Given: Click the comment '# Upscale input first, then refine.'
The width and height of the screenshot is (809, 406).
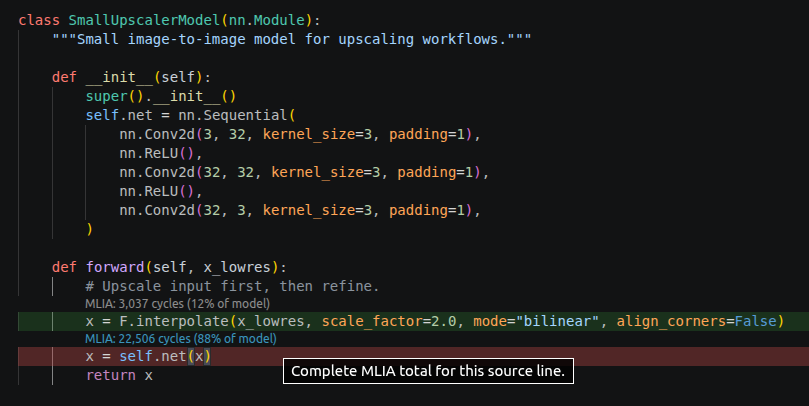Looking at the screenshot, I should click(x=232, y=286).
